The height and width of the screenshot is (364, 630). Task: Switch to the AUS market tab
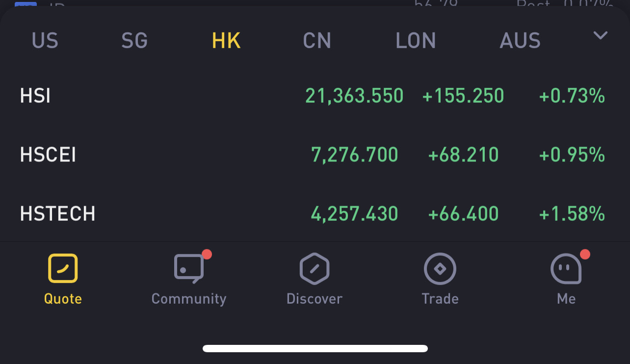point(520,41)
